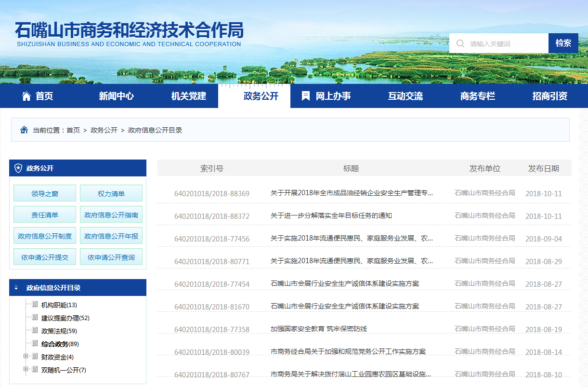Click the shield star icon beside 政务公开

pos(18,168)
